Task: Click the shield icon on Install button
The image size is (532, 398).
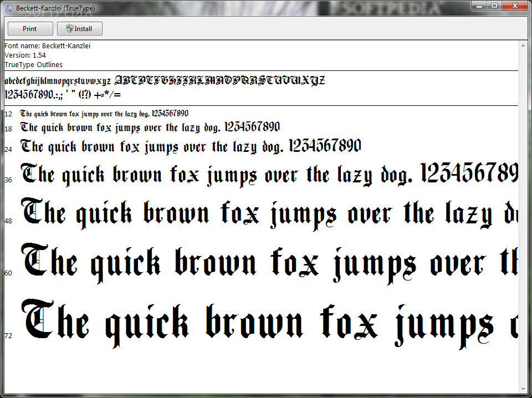Action: click(x=70, y=28)
